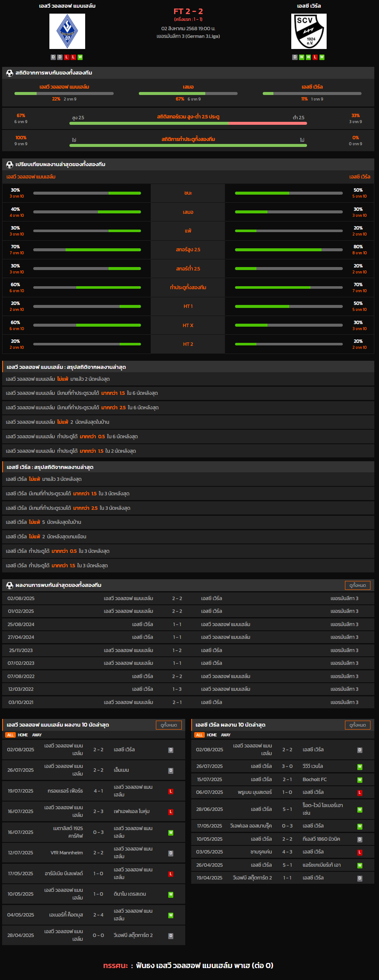Image resolution: width=379 pixels, height=980 pixels.
Task: Click SC Verl 80% bar in สกอร์สูง 2.5 row
Action: 289,250
